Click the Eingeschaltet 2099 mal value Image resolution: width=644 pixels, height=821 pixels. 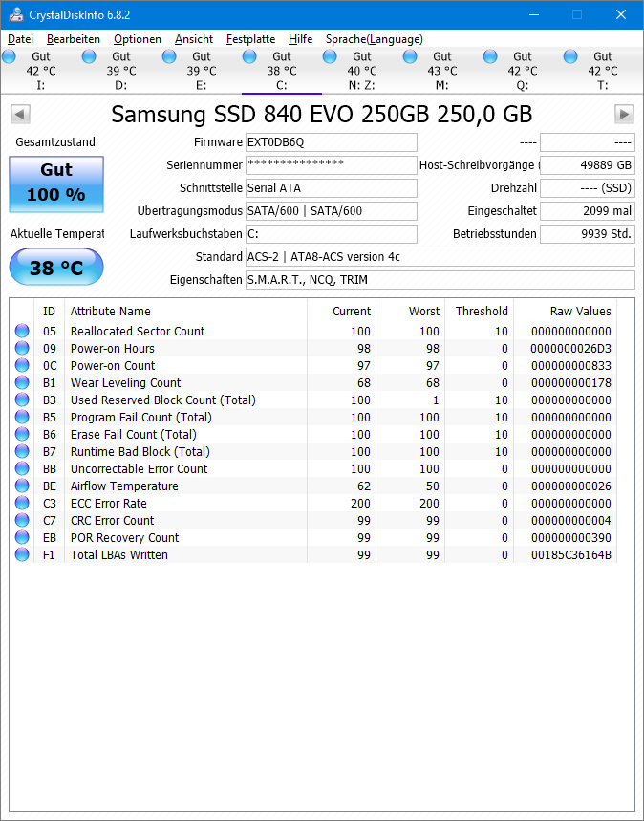tap(588, 211)
